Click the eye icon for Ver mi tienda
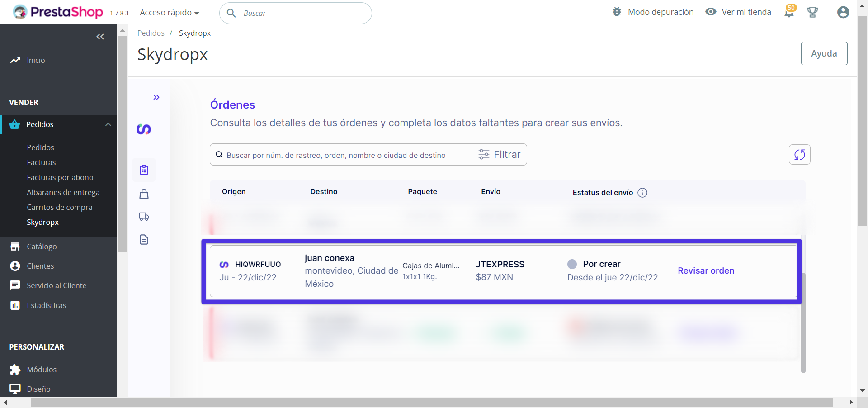 click(x=711, y=12)
